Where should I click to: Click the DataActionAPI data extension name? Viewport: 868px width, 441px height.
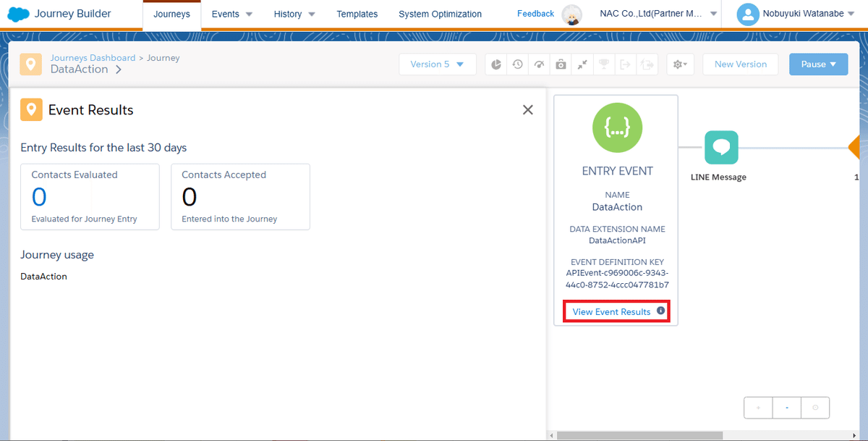[x=617, y=240]
